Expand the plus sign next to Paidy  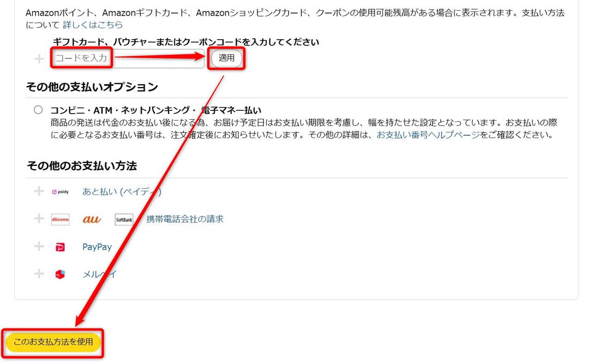click(x=39, y=191)
